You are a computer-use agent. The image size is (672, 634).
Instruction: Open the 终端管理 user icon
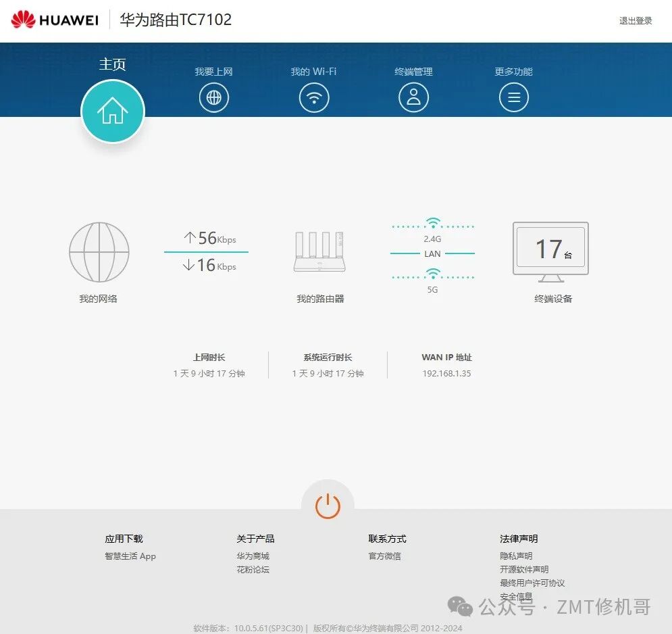(413, 97)
